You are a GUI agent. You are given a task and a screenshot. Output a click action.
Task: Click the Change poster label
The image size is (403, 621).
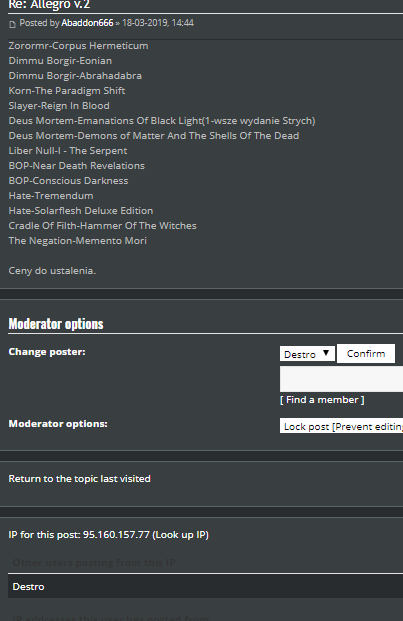47,352
